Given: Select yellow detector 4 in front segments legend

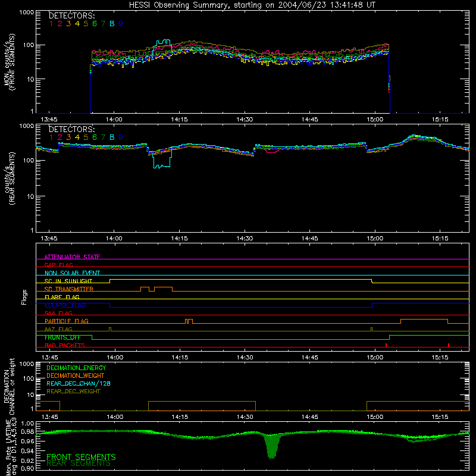Looking at the screenshot, I should (77, 24).
